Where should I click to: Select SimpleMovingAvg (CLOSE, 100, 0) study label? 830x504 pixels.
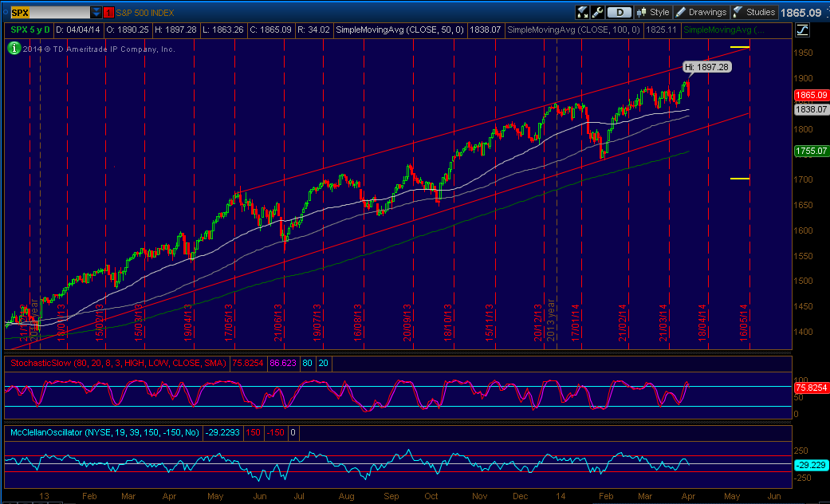(573, 30)
